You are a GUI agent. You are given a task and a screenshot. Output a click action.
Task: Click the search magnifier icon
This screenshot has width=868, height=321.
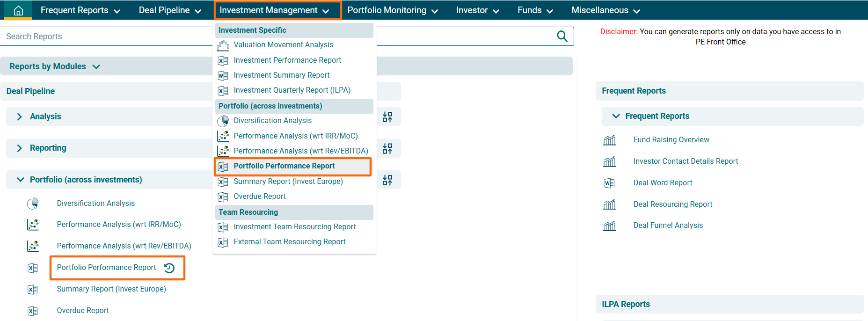562,36
